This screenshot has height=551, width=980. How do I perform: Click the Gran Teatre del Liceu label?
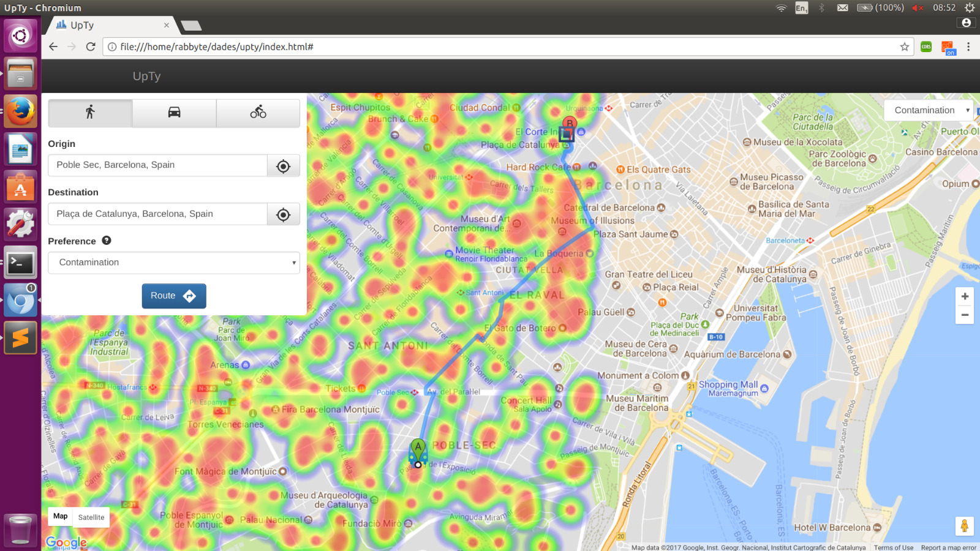click(x=649, y=274)
